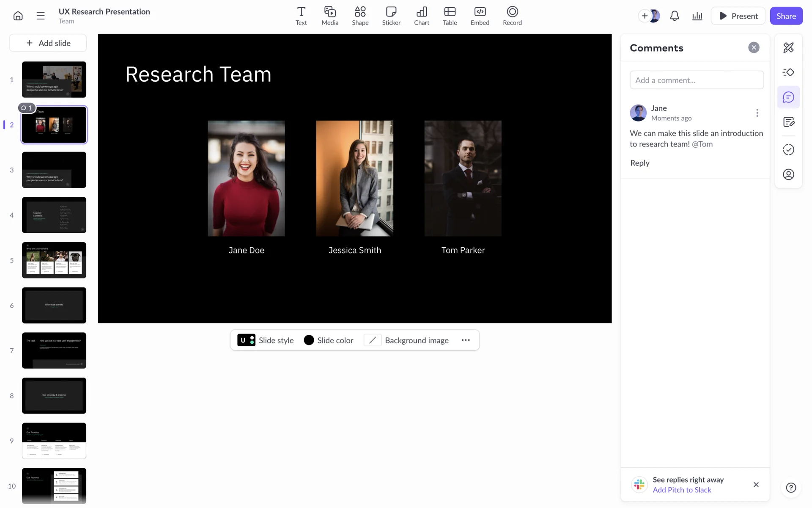Open the design tools icon in the right sidebar
812x508 pixels.
point(788,47)
